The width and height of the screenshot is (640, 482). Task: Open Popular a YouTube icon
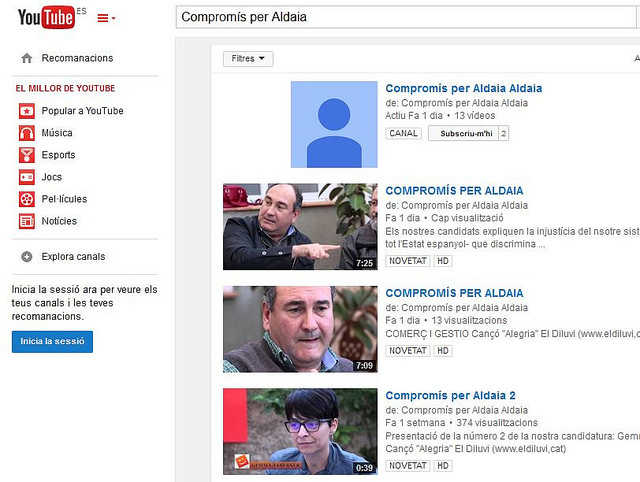pos(26,111)
